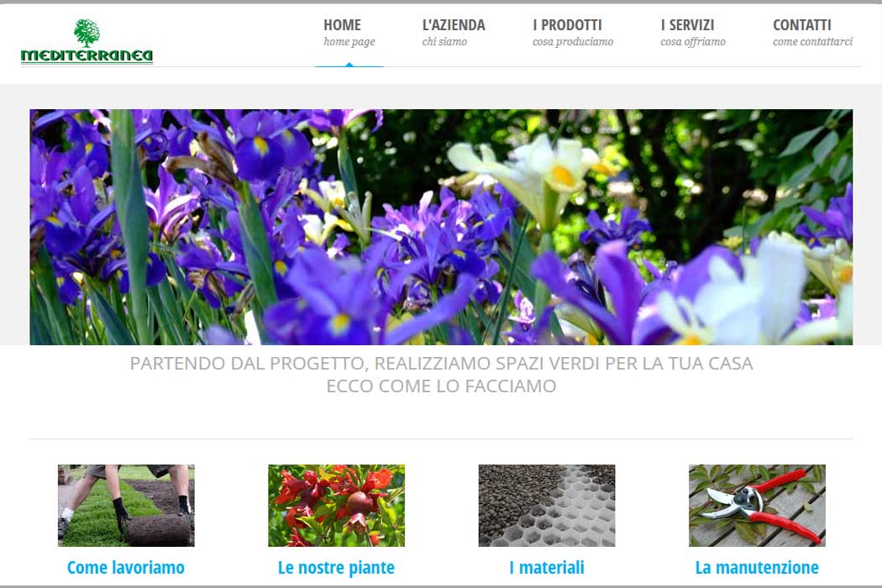Open the honeycomb gravel grid thumbnail
This screenshot has height=588, width=882.
tap(547, 506)
